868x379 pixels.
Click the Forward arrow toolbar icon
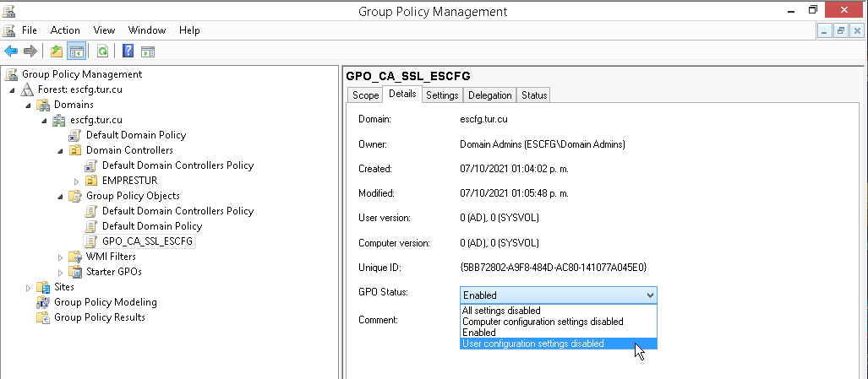30,51
